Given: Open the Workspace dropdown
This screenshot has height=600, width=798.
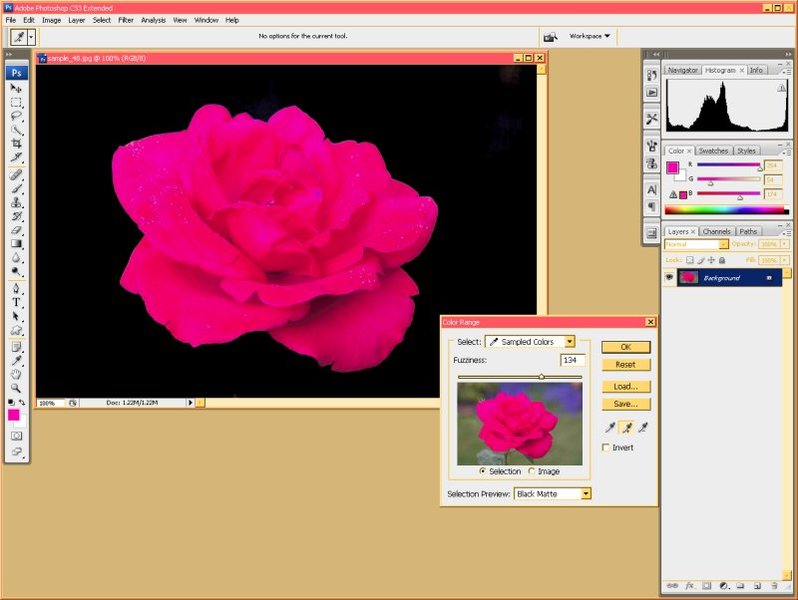Looking at the screenshot, I should 590,36.
